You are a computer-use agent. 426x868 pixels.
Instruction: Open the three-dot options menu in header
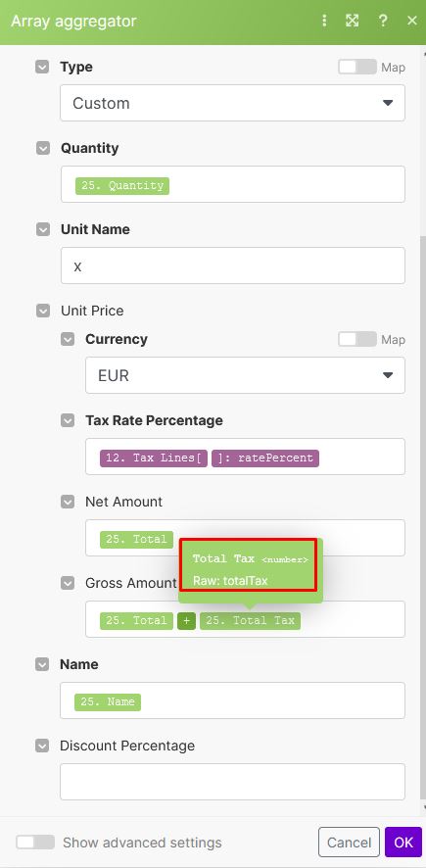[x=324, y=21]
